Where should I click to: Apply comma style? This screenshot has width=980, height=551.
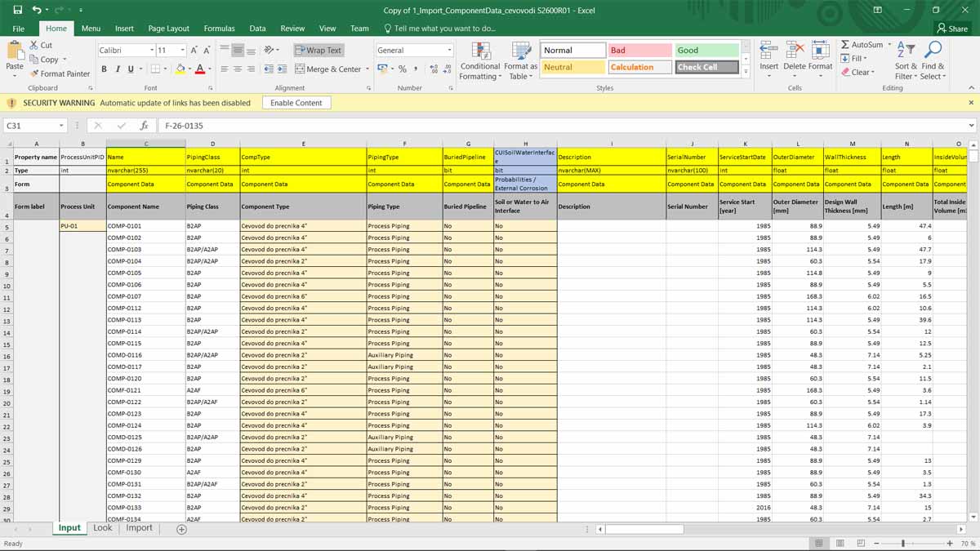coord(416,69)
